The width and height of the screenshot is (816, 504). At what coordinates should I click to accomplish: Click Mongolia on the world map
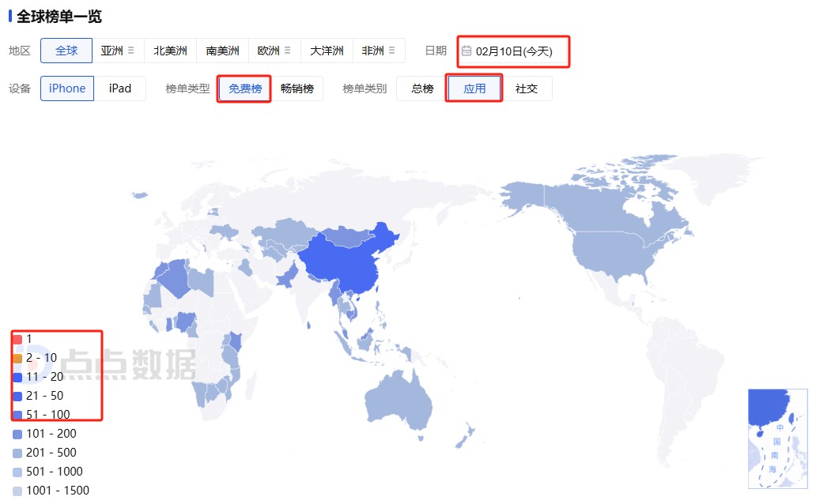click(349, 236)
